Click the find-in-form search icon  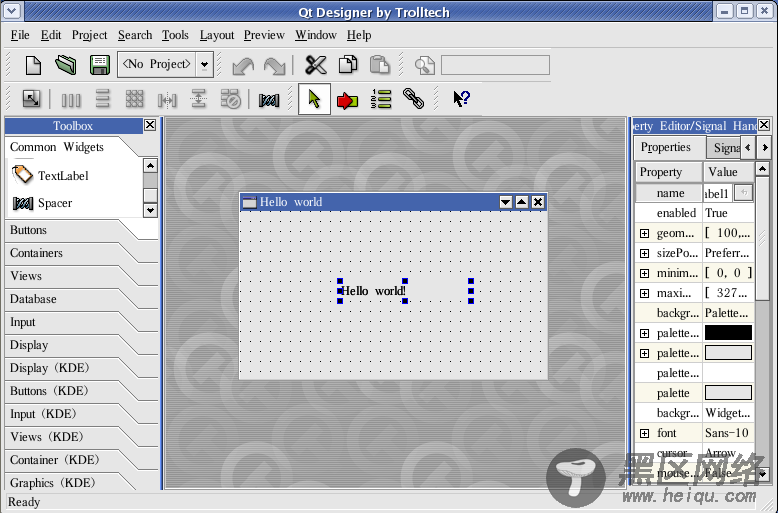(425, 65)
